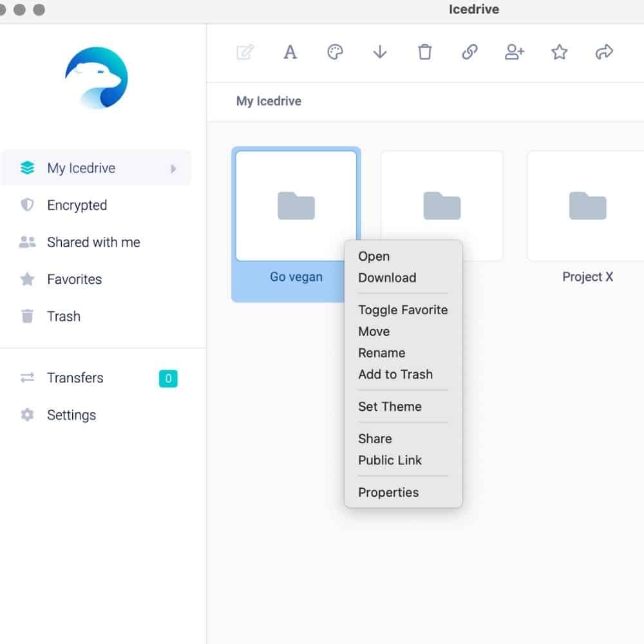Click the public link chain icon

click(x=469, y=52)
